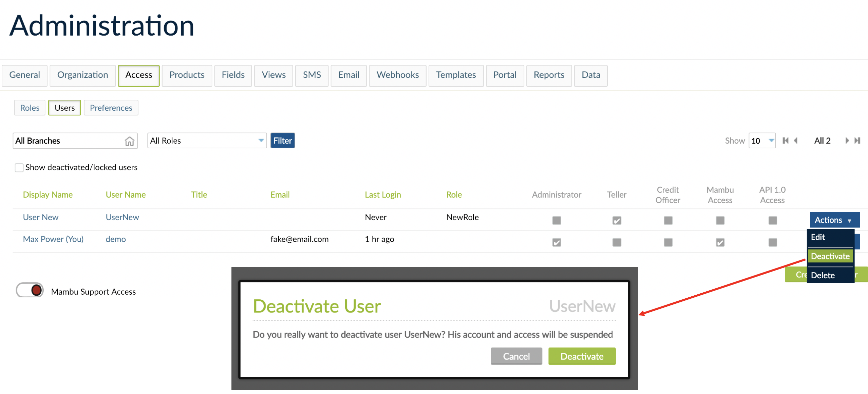Viewport: 868px width, 394px height.
Task: Uncheck the Teller checkbox for UserNew
Action: click(x=616, y=220)
